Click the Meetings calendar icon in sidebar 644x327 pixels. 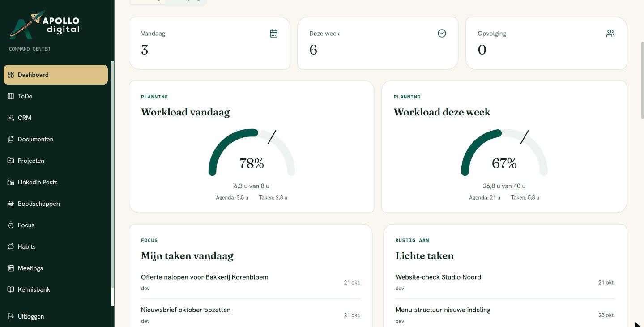click(11, 268)
